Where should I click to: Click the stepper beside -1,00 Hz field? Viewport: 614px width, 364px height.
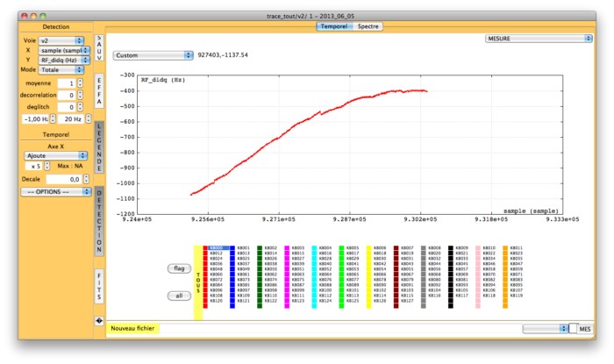[x=53, y=118]
